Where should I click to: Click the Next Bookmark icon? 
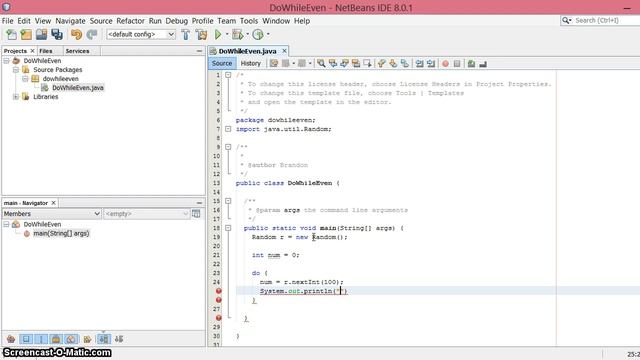click(x=393, y=64)
